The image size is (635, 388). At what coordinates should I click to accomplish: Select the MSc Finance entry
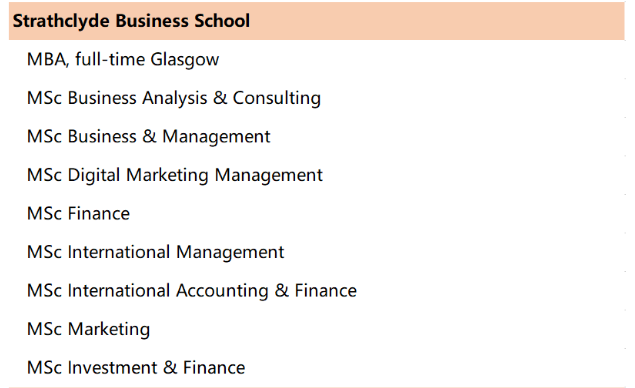click(317, 213)
